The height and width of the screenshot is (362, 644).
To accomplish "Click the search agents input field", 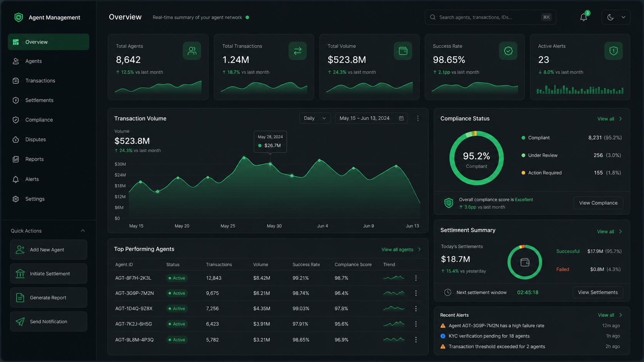I will [490, 17].
